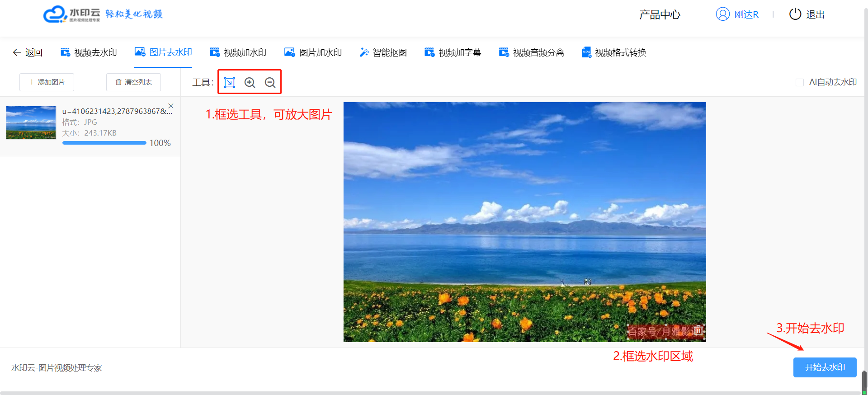The width and height of the screenshot is (868, 395).
Task: Click the 清空列表 button
Action: [133, 82]
